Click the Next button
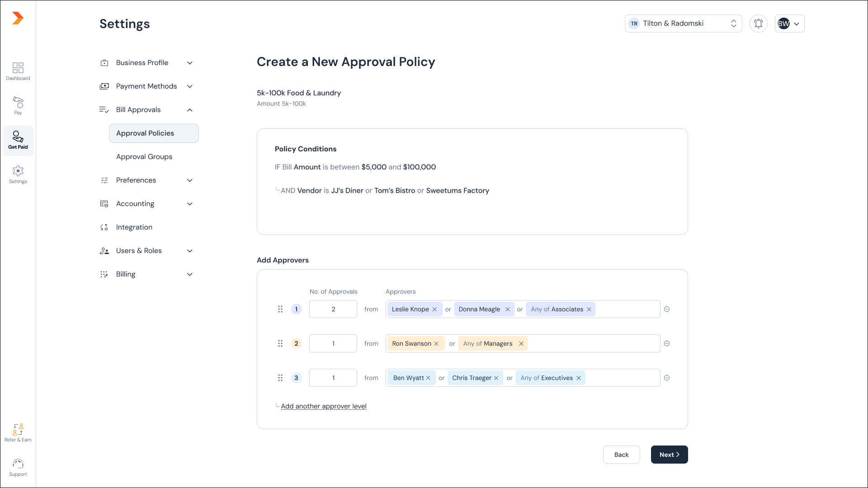Viewport: 868px width, 488px height. (x=669, y=455)
